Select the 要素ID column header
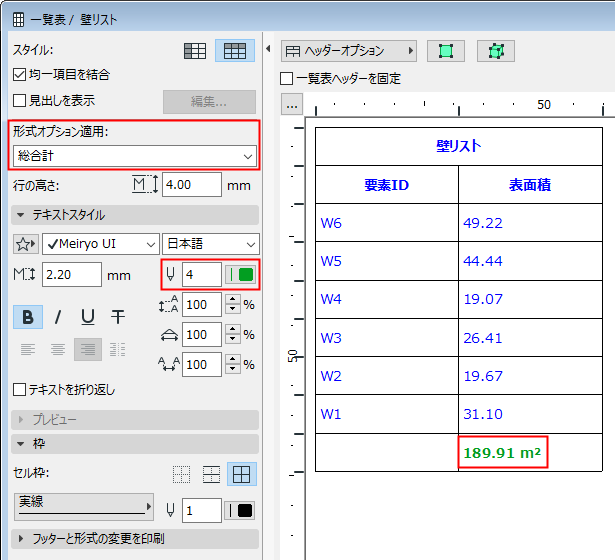The height and width of the screenshot is (560, 615). [387, 185]
